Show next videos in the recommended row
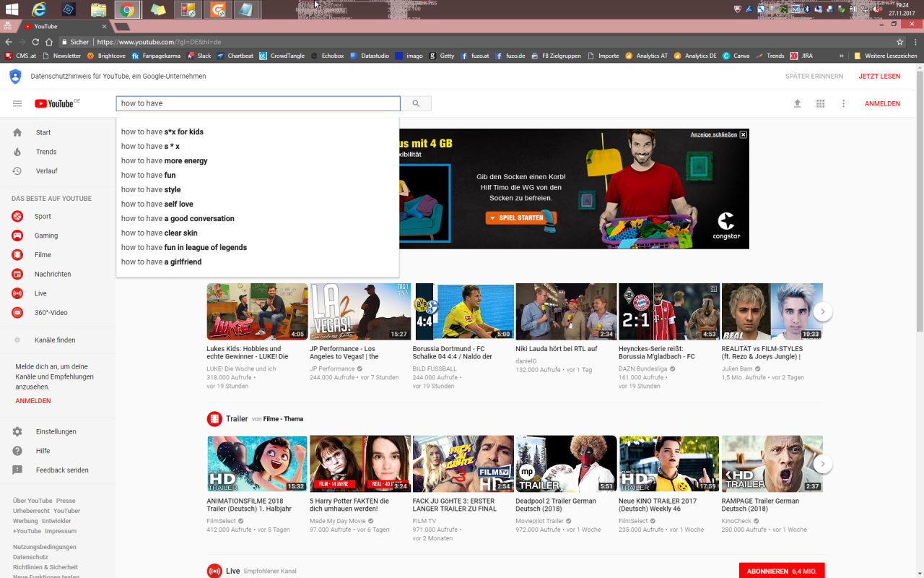 pos(823,312)
